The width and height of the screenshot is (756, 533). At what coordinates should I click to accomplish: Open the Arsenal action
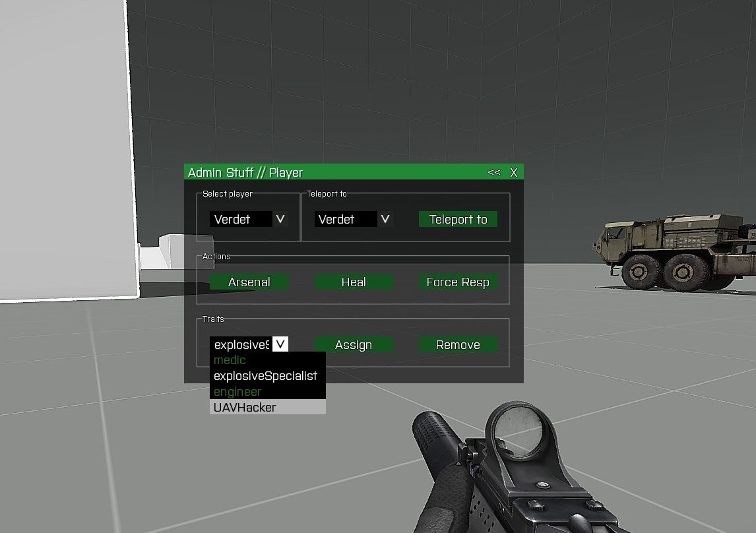(x=249, y=282)
